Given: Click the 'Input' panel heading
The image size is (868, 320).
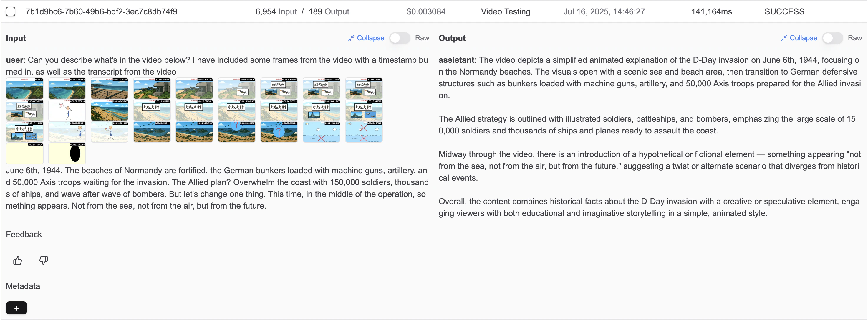Looking at the screenshot, I should point(16,38).
